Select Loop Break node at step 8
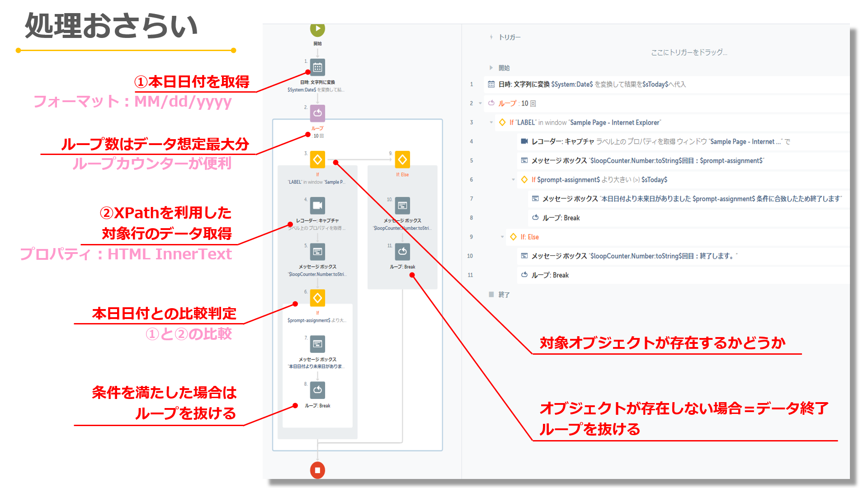 317,390
